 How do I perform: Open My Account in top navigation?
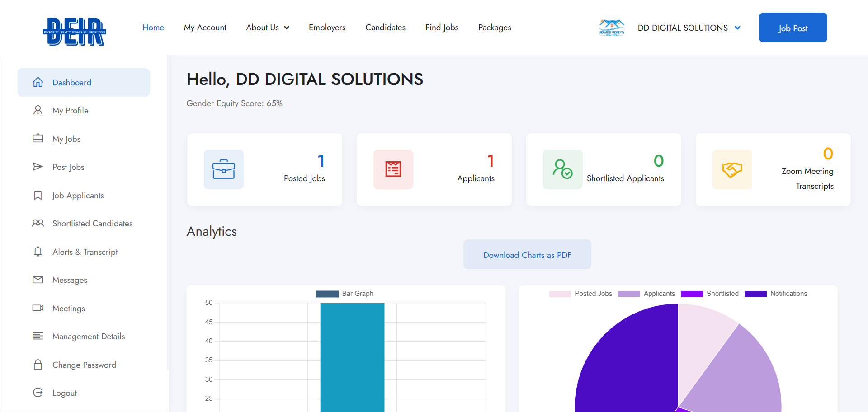205,28
